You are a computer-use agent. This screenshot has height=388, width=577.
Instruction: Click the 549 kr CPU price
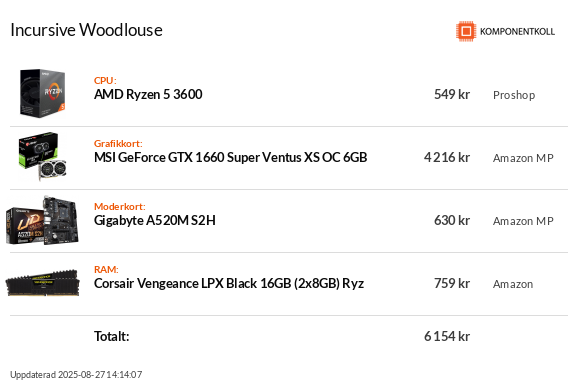[452, 95]
